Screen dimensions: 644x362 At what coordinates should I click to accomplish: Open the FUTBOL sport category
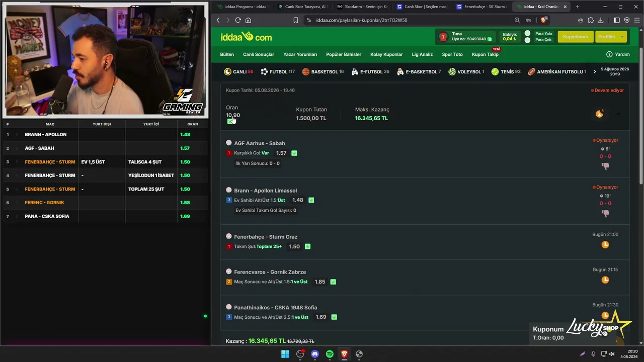pos(278,72)
